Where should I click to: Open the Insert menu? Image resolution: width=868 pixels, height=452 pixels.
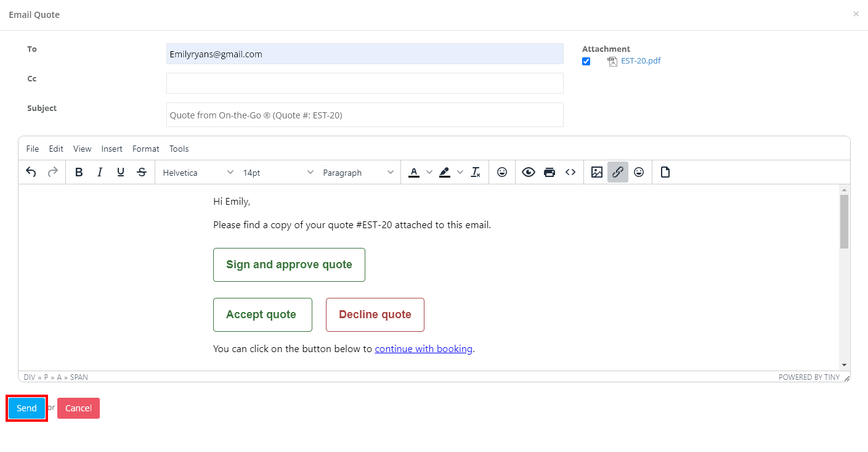click(112, 149)
